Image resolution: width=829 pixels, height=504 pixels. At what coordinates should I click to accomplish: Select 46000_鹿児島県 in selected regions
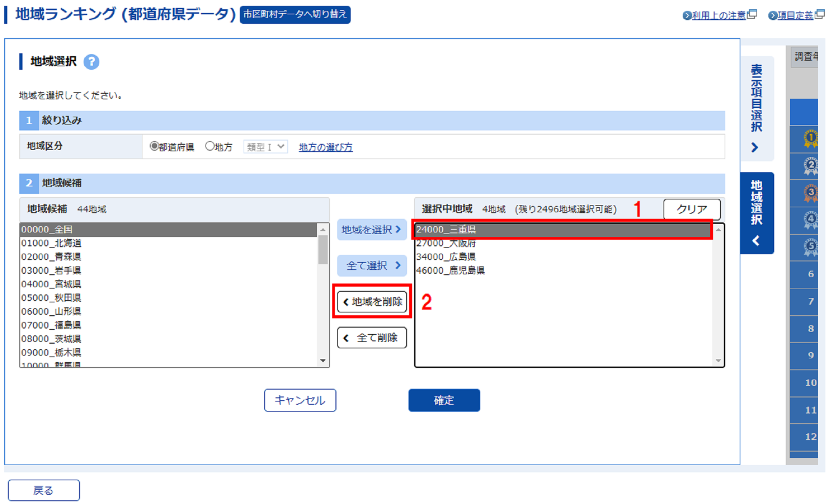[563, 271]
